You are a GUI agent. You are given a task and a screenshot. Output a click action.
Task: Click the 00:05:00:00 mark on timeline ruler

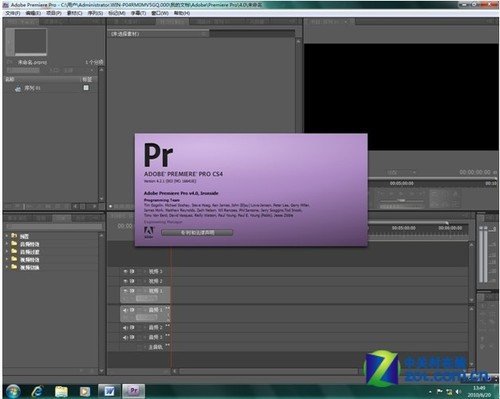point(404,228)
